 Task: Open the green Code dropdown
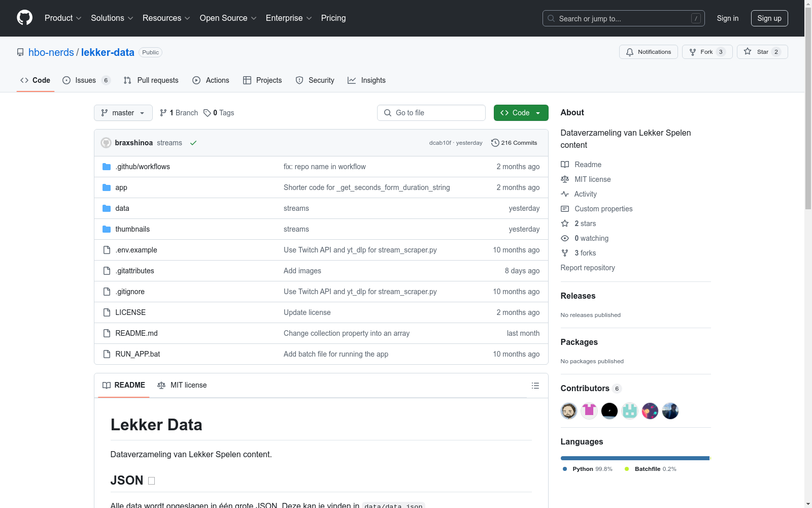tap(521, 113)
